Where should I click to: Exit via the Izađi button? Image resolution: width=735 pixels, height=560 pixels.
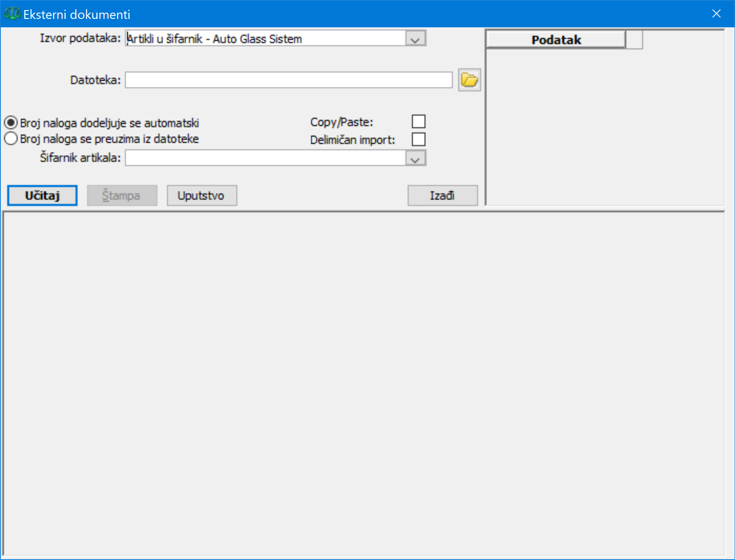pyautogui.click(x=442, y=195)
